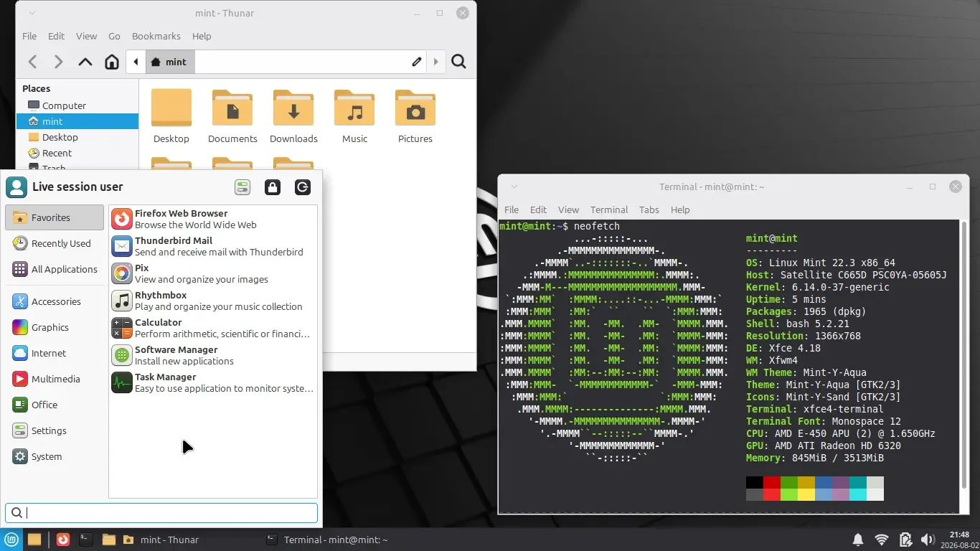Launch Rhythmbox music player
Viewport: 980px width, 551px height.
[213, 301]
